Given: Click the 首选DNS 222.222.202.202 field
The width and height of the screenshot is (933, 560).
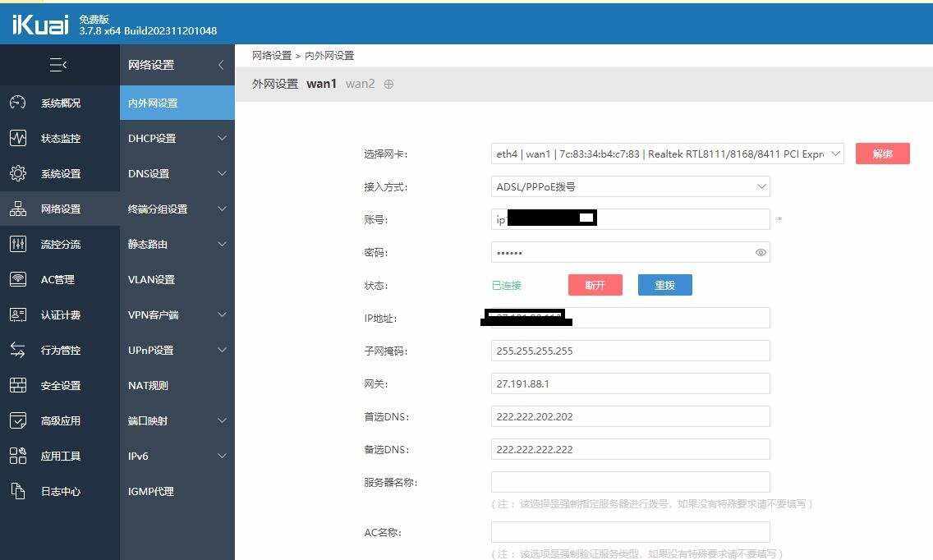Looking at the screenshot, I should point(630,416).
